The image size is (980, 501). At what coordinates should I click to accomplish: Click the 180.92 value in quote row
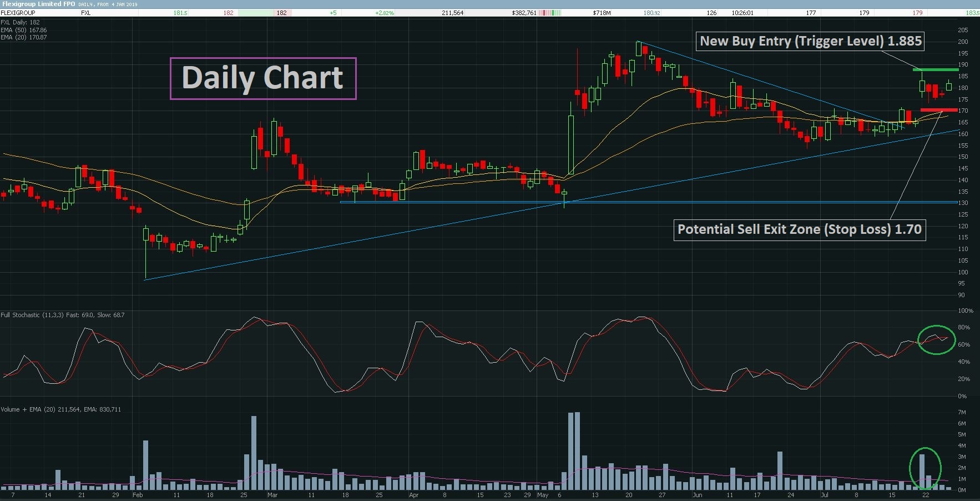(x=652, y=13)
